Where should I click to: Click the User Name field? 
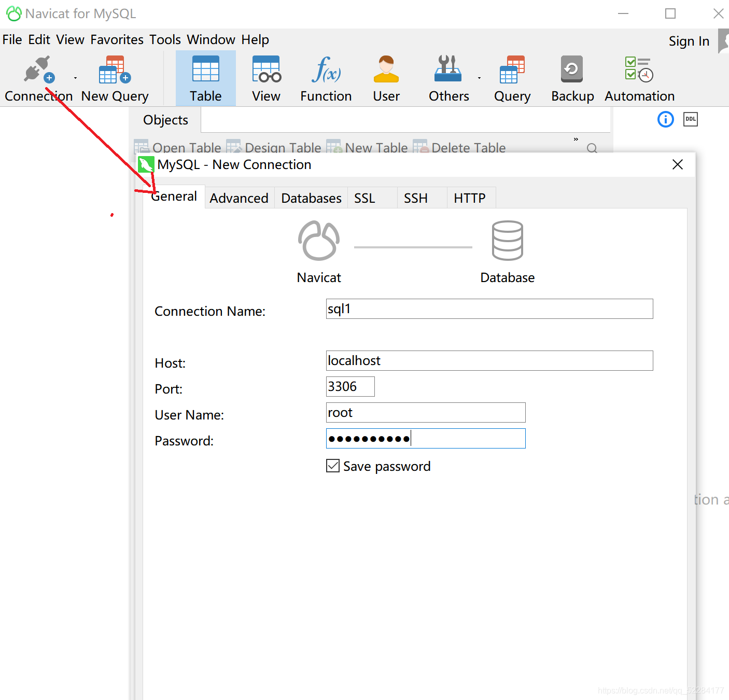[x=426, y=412]
